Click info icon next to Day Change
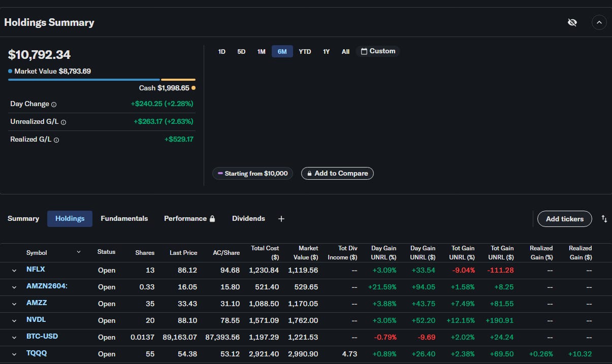Viewport: 612px width, 364px height. coord(54,104)
